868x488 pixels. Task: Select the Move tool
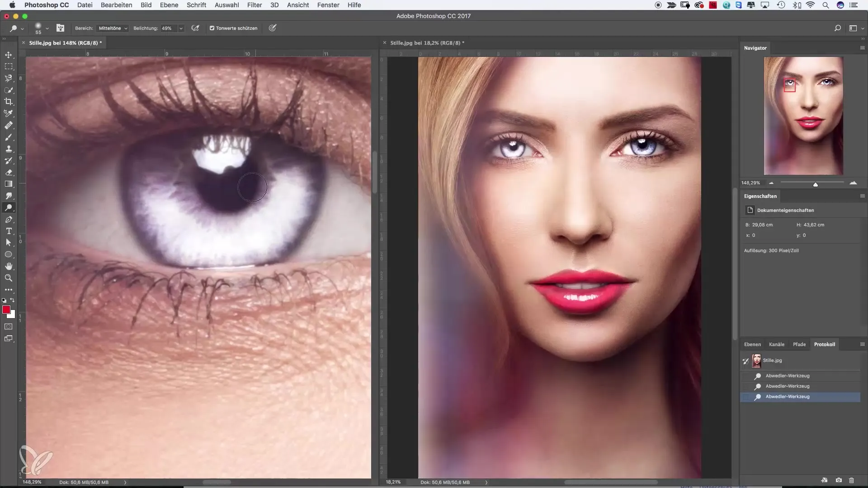tap(9, 55)
